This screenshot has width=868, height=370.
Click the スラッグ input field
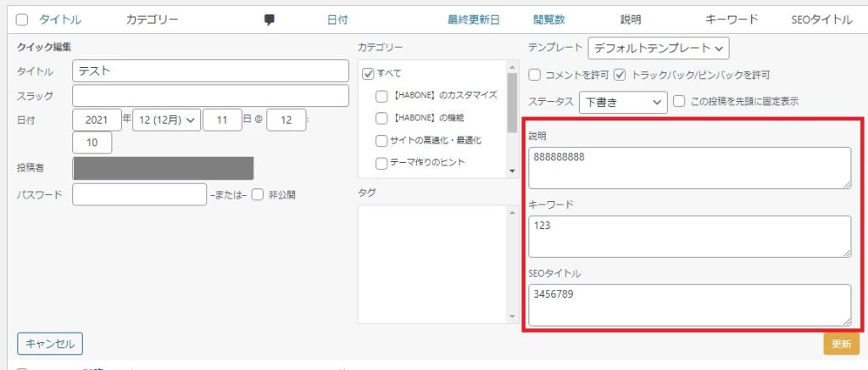coord(210,96)
